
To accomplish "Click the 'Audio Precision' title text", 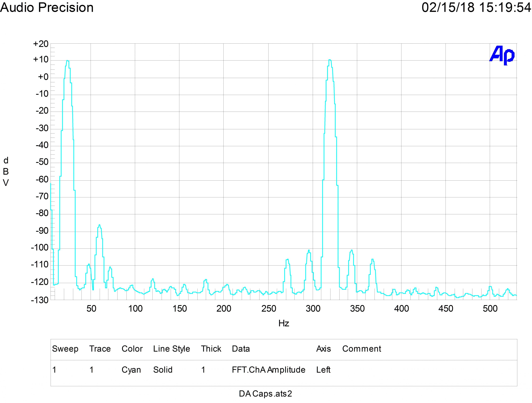I will pos(47,7).
